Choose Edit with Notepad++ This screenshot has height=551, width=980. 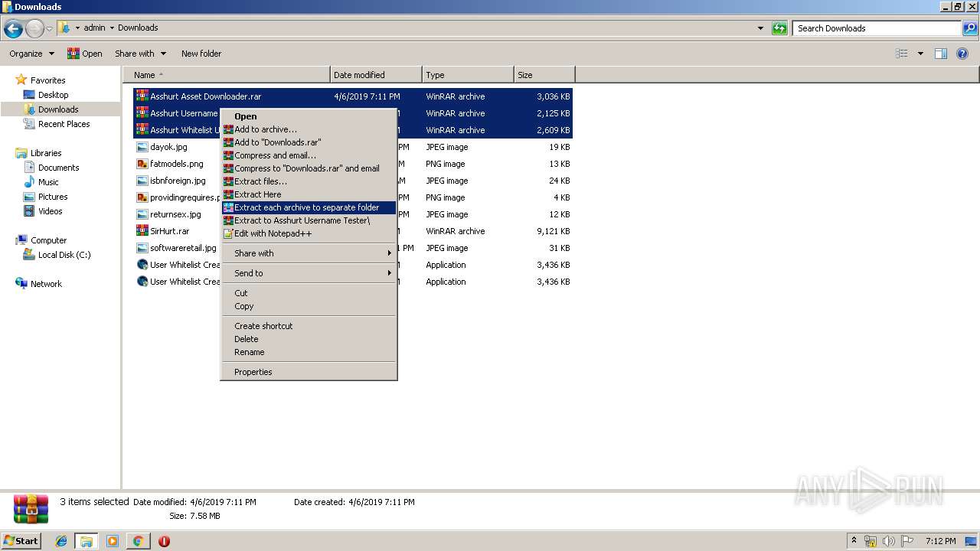[309, 233]
